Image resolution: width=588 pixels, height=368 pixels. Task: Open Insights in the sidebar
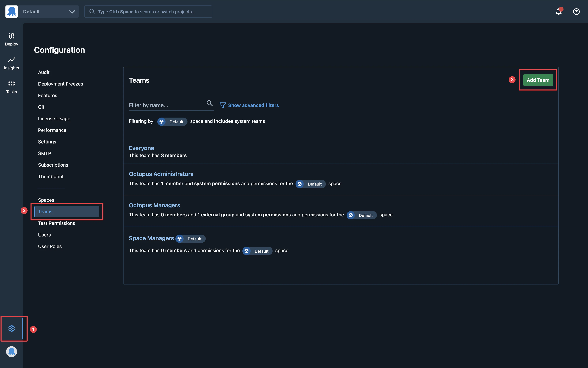pyautogui.click(x=11, y=63)
